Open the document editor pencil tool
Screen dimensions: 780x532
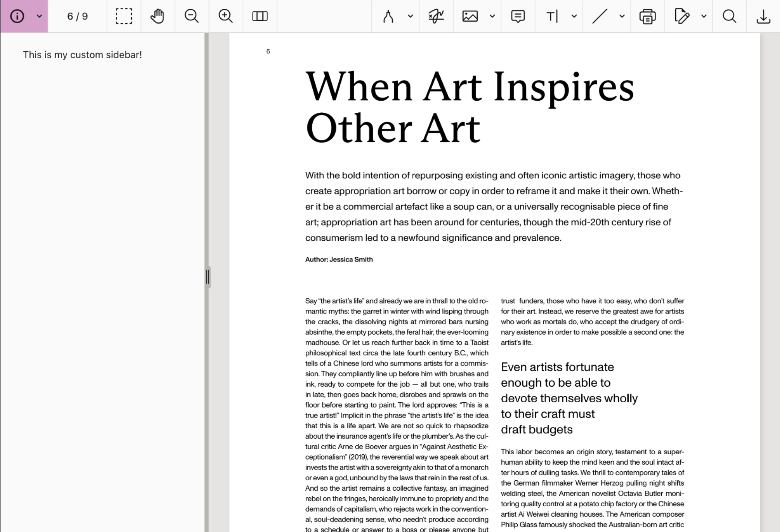[x=682, y=16]
